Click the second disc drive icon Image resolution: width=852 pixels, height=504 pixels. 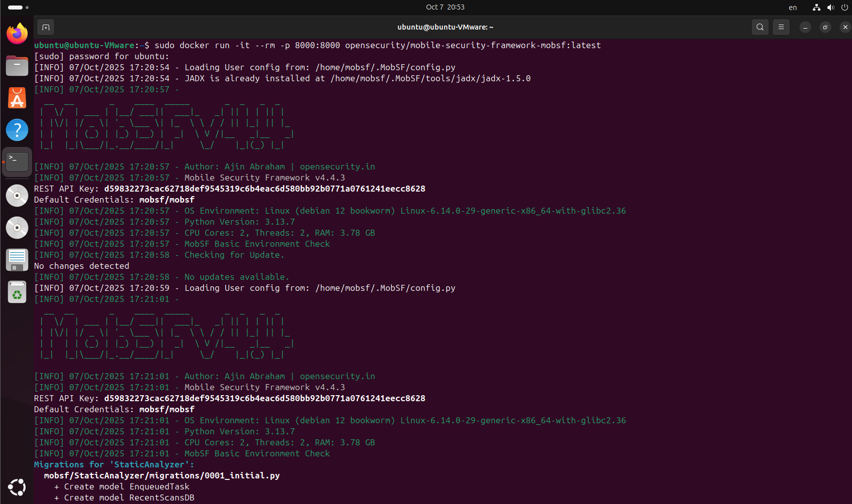[x=17, y=228]
